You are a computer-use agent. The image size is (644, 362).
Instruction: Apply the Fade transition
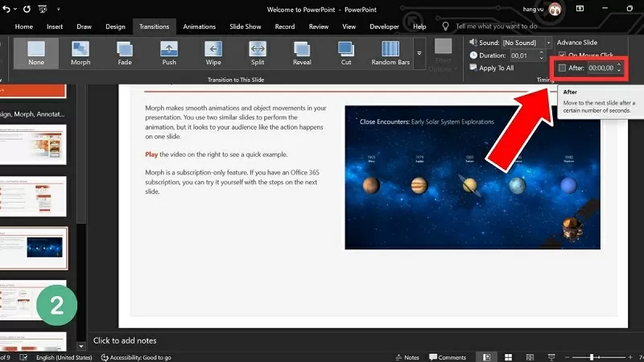(125, 55)
